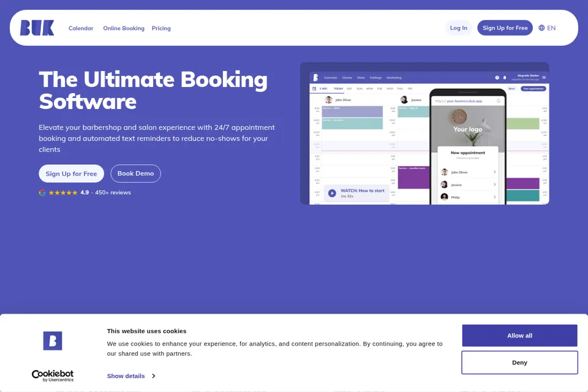
Task: Click the globe language icon
Action: point(541,28)
